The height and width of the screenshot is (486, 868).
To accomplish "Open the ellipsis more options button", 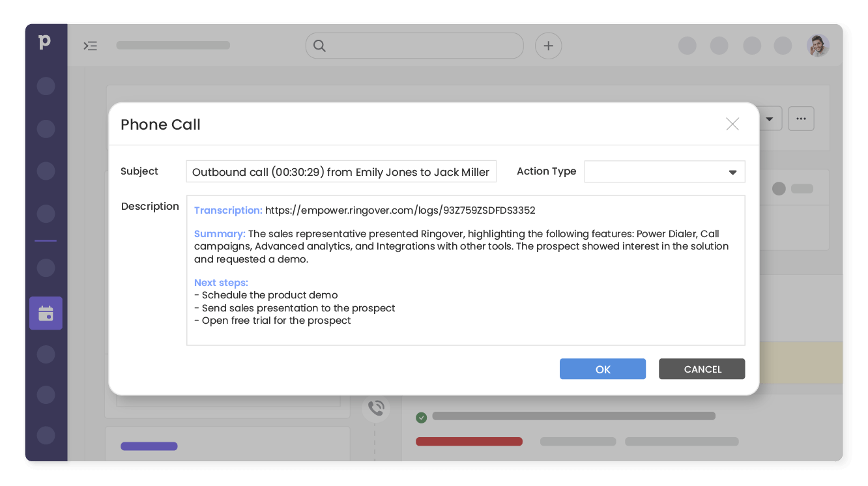I will pos(801,119).
